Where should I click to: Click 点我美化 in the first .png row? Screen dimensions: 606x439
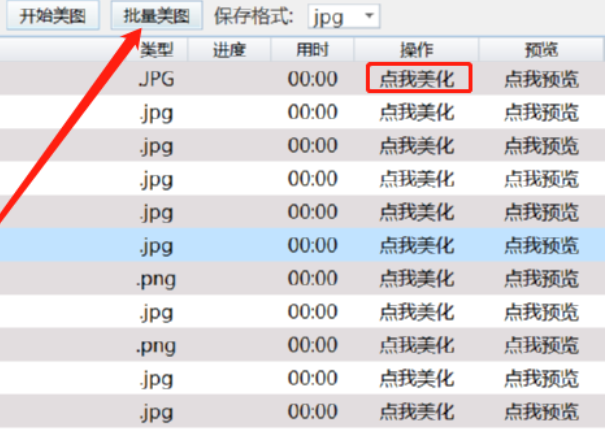tap(417, 279)
